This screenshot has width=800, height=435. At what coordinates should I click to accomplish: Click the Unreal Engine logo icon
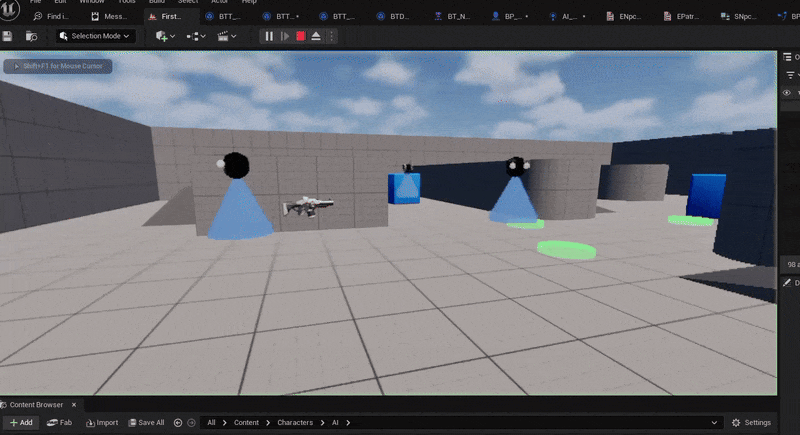pos(9,9)
